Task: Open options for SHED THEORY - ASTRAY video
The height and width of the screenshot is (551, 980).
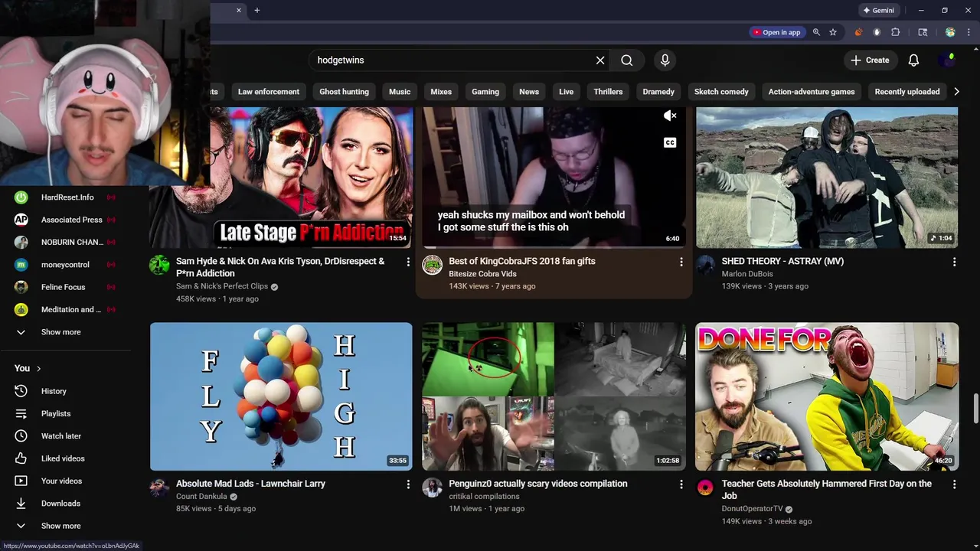Action: tap(954, 262)
